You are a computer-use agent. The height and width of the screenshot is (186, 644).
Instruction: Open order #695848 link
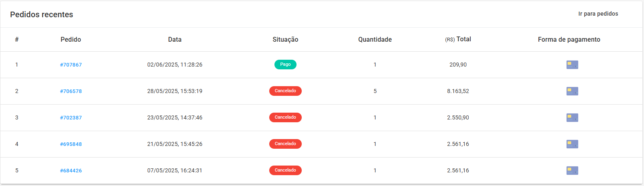click(71, 144)
